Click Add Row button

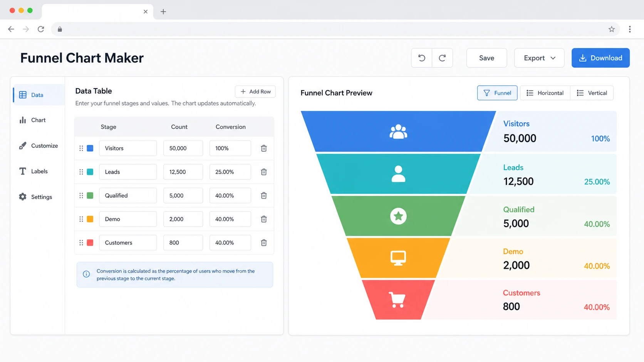coord(255,92)
